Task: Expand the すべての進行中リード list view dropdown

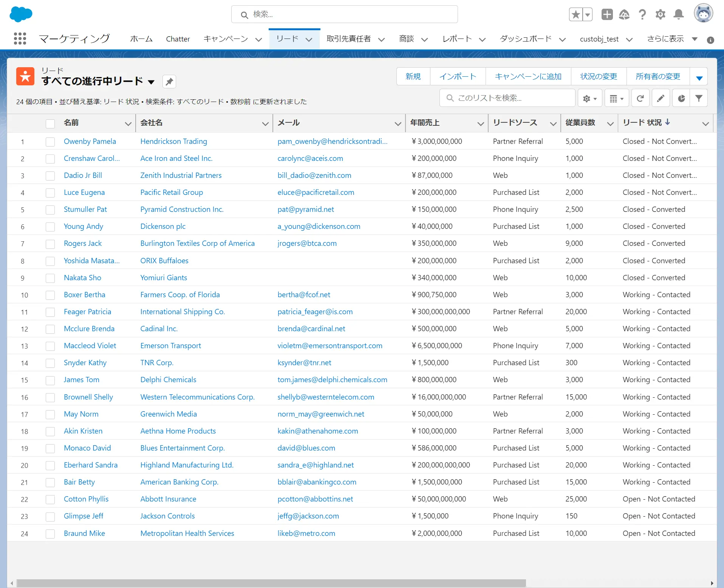Action: [151, 82]
